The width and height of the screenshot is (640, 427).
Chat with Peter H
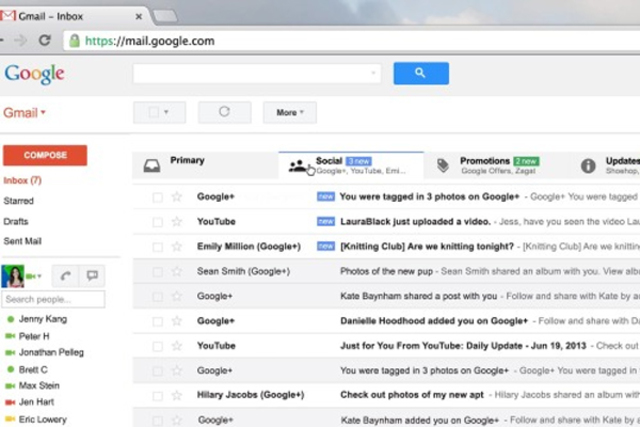coord(34,336)
